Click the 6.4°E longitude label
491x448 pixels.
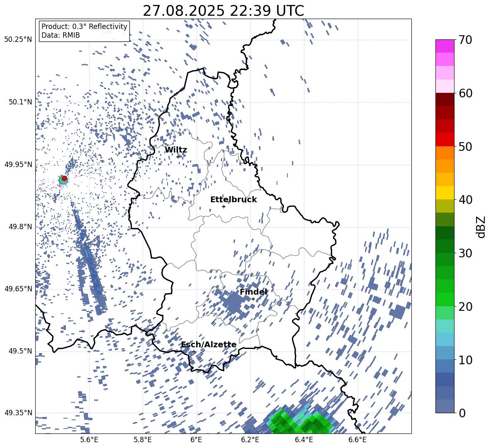coord(304,440)
